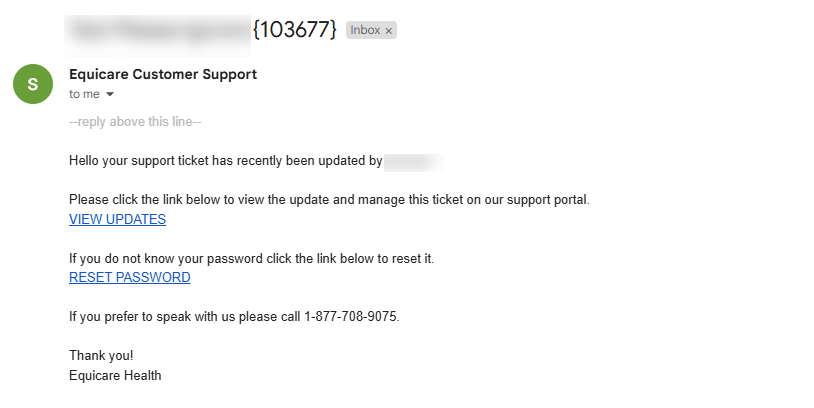Remove the Inbox label with its x
The height and width of the screenshot is (408, 814).
pyautogui.click(x=390, y=30)
